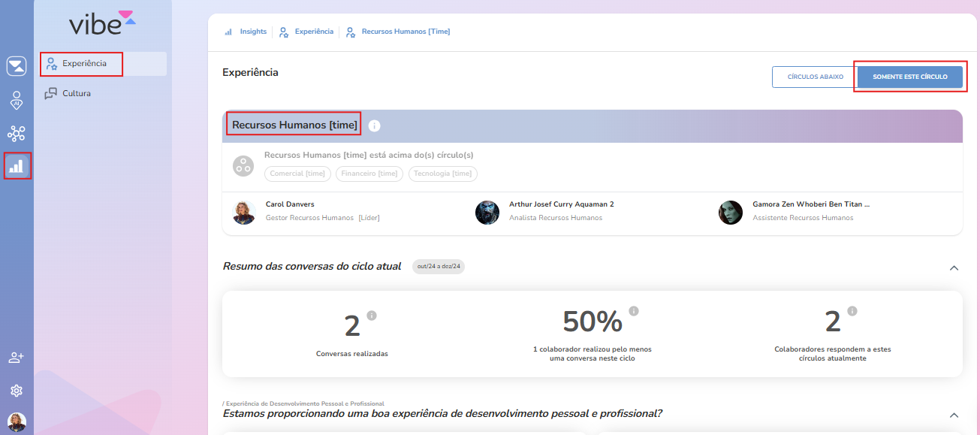Click the Somente Este Círculo button
The image size is (980, 435).
910,77
